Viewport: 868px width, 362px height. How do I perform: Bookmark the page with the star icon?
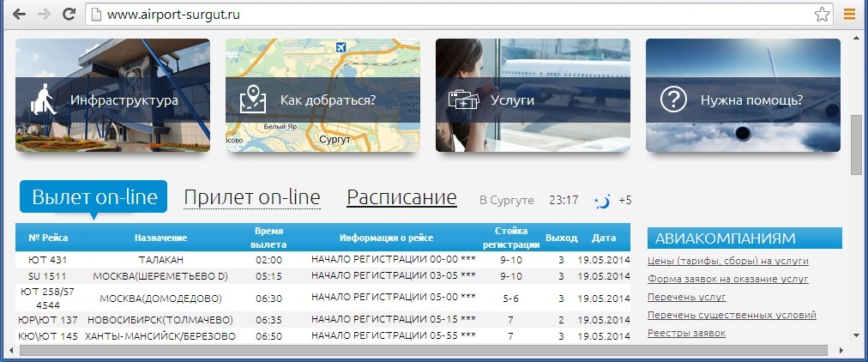coord(822,15)
